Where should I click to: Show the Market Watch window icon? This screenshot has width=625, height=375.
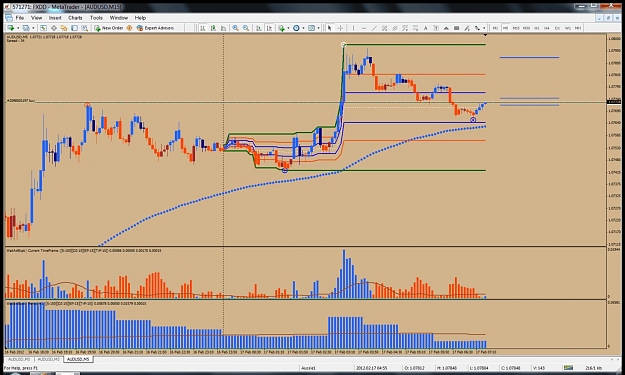point(43,28)
